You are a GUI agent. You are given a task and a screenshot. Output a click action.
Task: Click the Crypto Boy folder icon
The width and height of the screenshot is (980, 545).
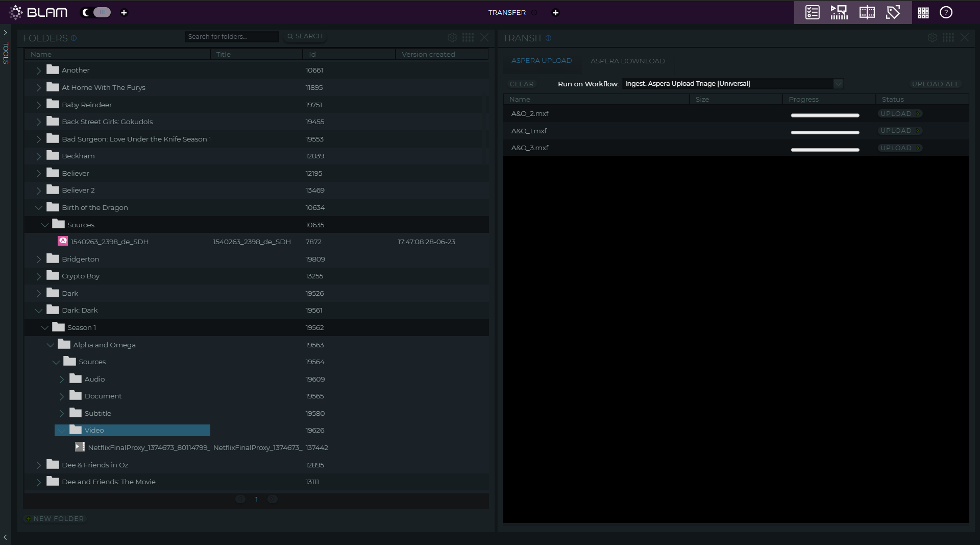point(53,275)
